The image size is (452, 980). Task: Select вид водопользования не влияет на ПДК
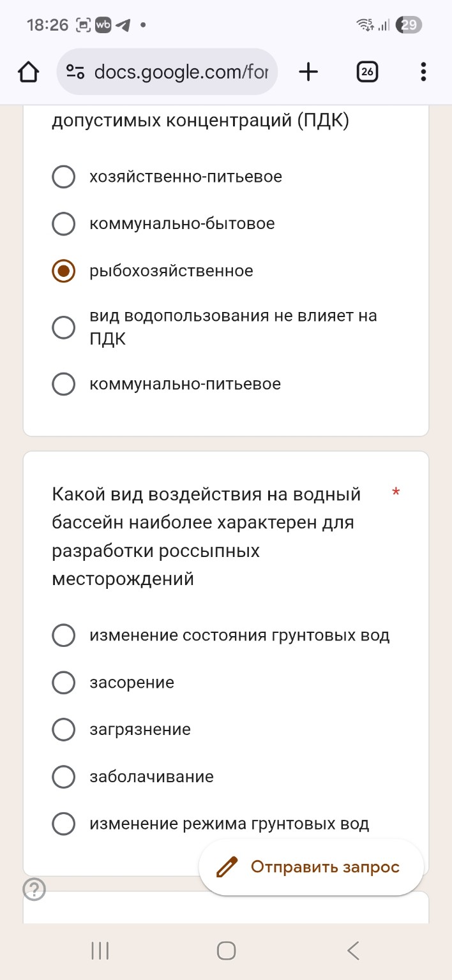point(63,327)
